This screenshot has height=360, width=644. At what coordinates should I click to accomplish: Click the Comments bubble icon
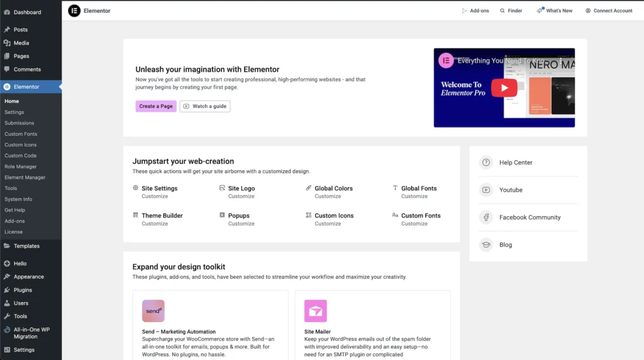tap(7, 69)
